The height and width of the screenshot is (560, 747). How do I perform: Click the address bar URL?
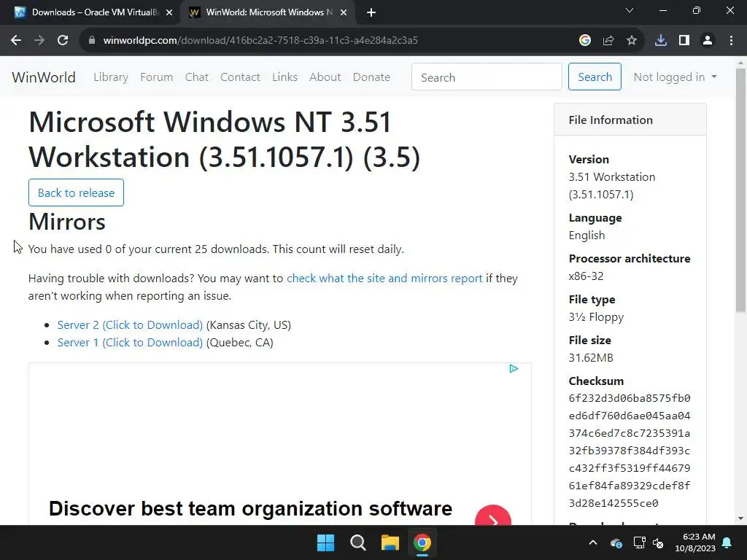pos(260,41)
